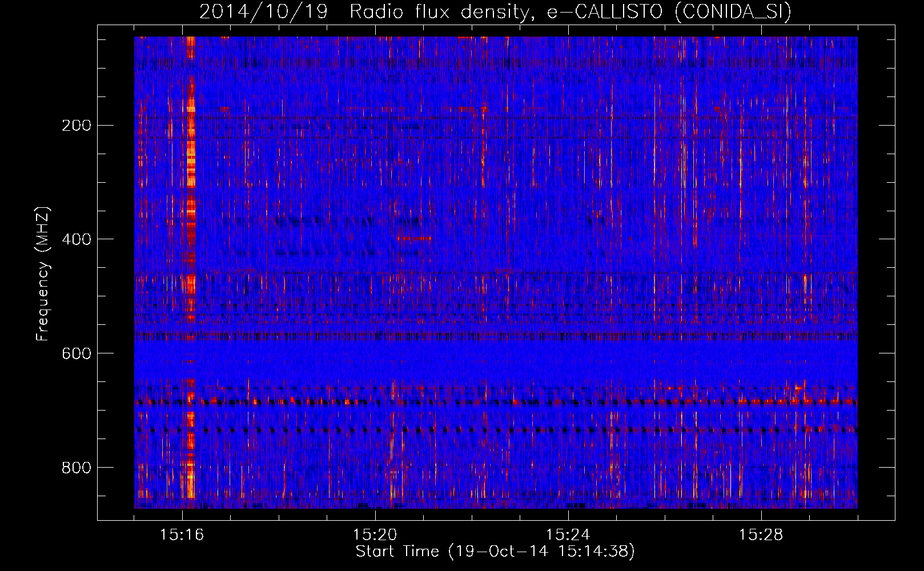Click the 15:28 time tick label
Viewport: 924px width, 571px height.
tap(761, 535)
